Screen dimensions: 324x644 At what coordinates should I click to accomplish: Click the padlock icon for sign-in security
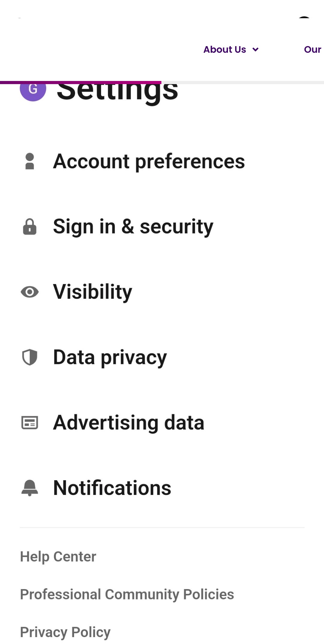pos(30,227)
